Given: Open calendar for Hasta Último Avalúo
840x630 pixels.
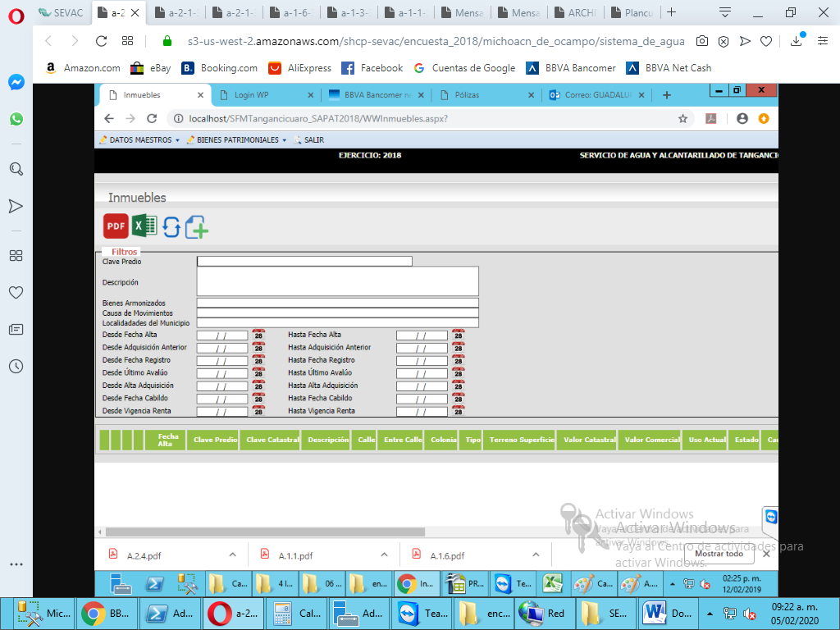Looking at the screenshot, I should [458, 373].
